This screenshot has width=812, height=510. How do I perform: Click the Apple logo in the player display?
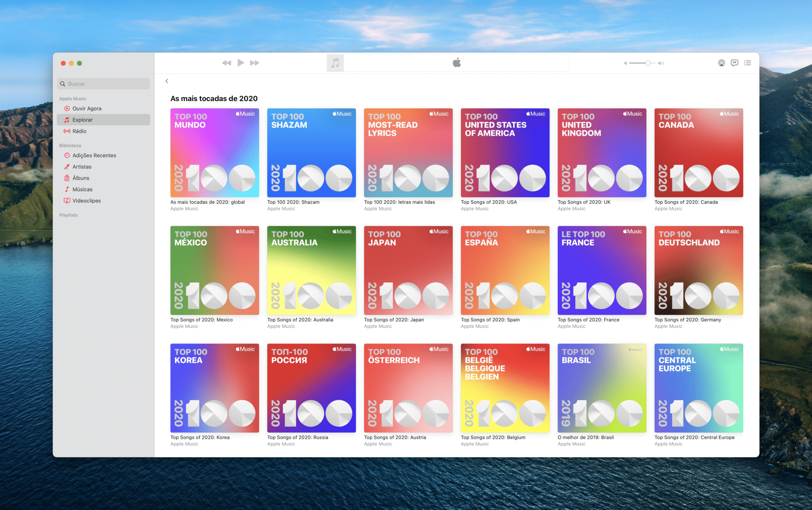tap(456, 62)
